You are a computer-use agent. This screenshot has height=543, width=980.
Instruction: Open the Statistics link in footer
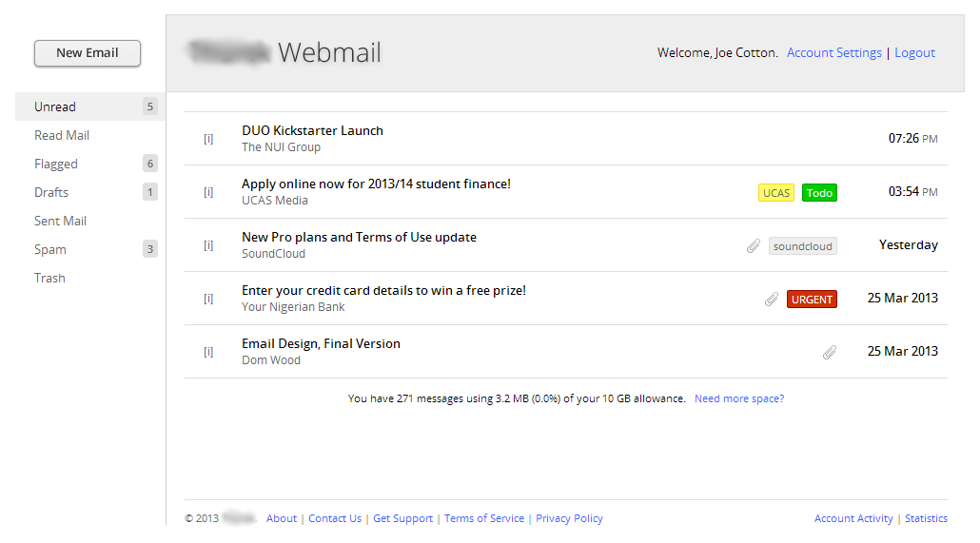pyautogui.click(x=926, y=518)
